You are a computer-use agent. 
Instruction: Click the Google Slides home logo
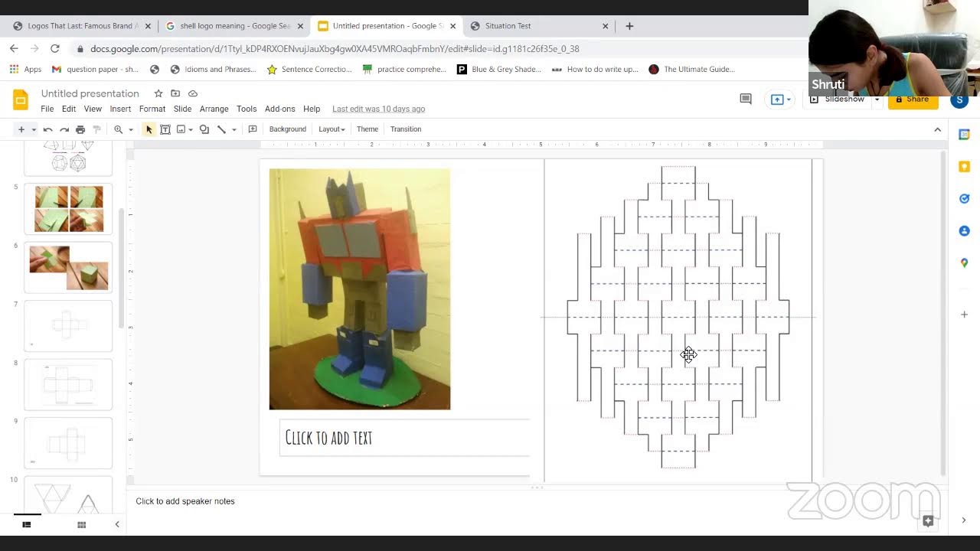tap(21, 100)
